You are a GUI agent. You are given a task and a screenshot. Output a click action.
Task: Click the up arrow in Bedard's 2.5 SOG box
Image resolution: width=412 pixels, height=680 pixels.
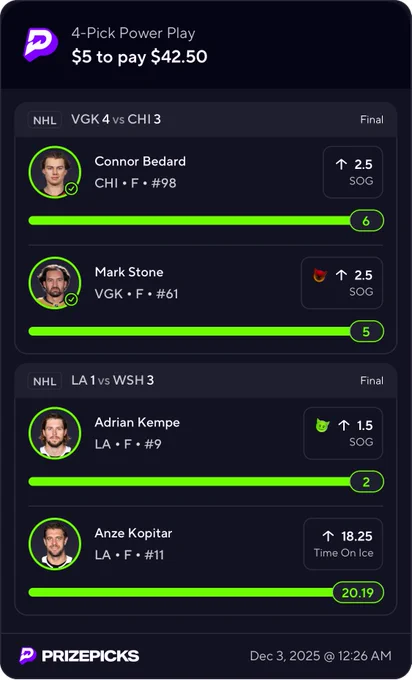pyautogui.click(x=341, y=164)
